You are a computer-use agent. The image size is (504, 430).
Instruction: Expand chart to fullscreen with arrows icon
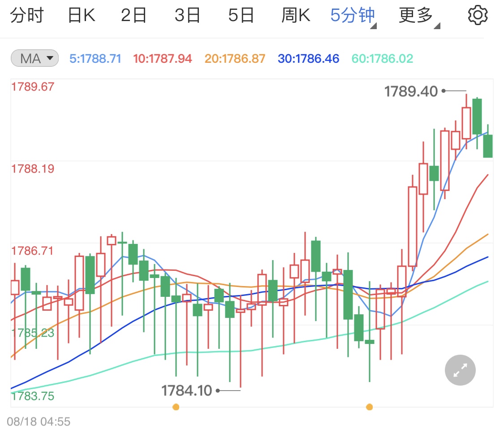coord(460,370)
